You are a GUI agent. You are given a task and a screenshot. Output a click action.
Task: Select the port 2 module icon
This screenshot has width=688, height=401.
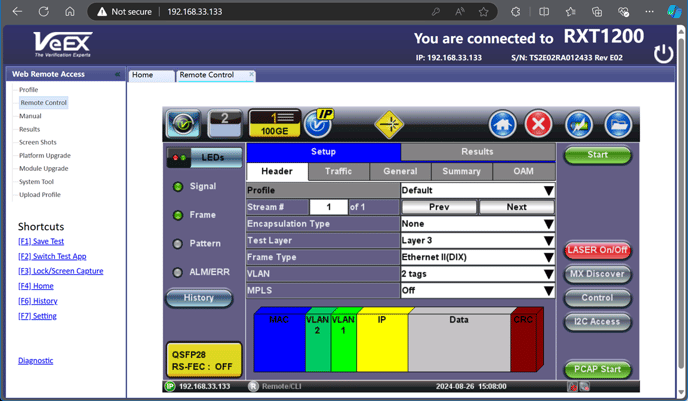coord(225,124)
